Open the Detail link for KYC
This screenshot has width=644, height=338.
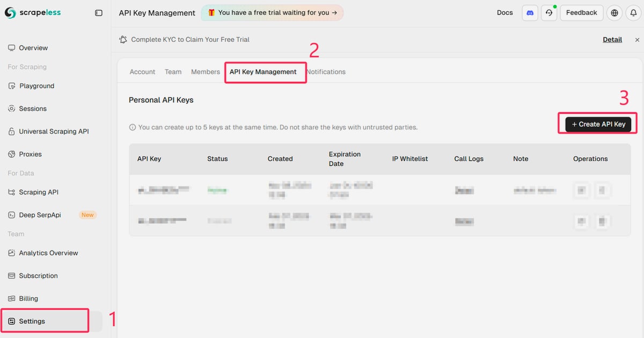[612, 39]
